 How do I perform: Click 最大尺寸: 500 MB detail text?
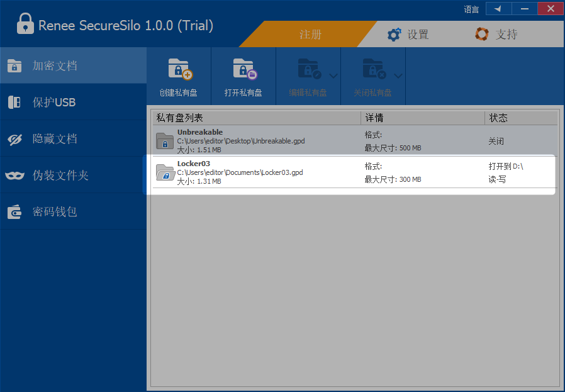[x=393, y=148]
